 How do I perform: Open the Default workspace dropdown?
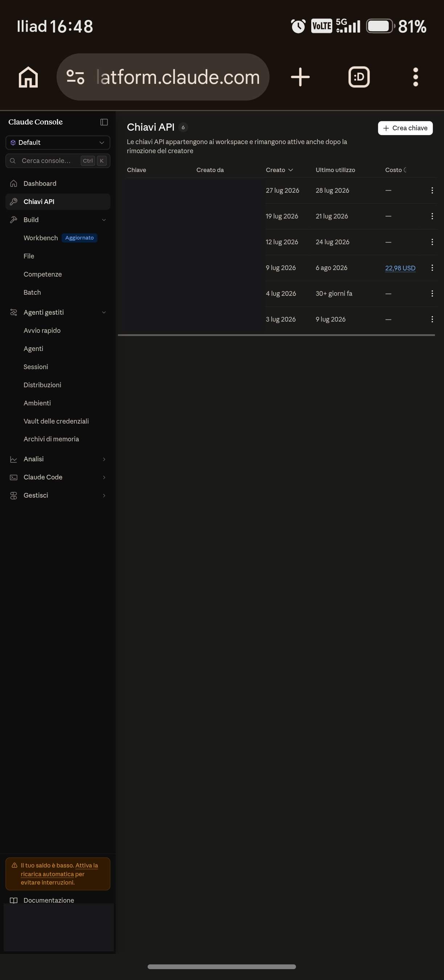(58, 143)
